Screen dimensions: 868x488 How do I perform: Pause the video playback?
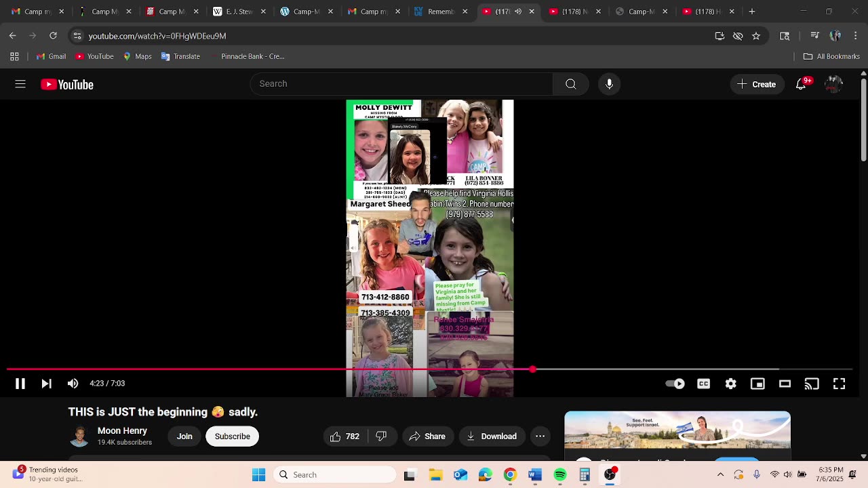tap(20, 384)
